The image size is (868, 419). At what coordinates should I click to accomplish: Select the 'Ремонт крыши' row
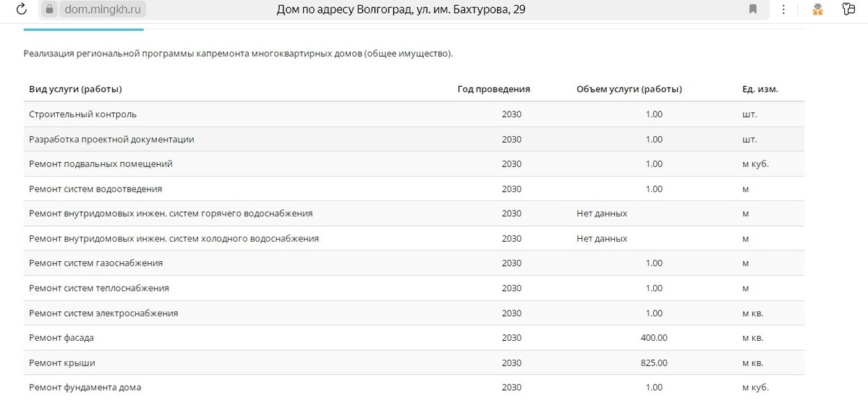pyautogui.click(x=61, y=363)
